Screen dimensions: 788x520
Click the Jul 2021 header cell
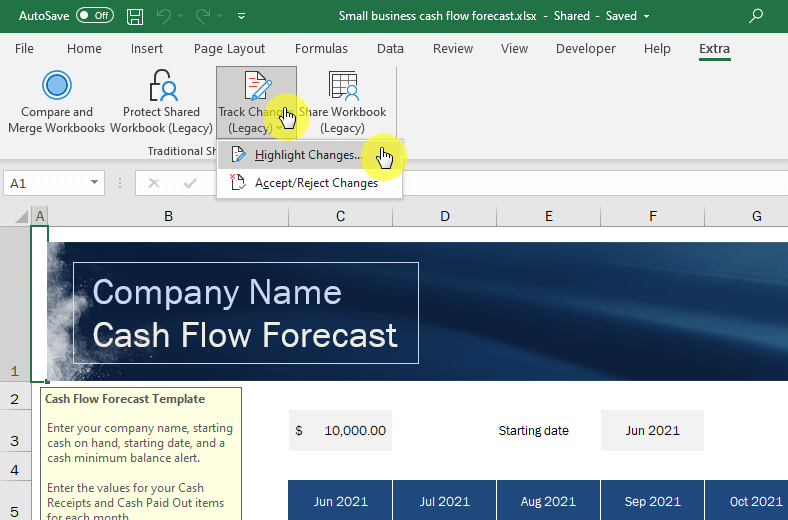pyautogui.click(x=444, y=500)
